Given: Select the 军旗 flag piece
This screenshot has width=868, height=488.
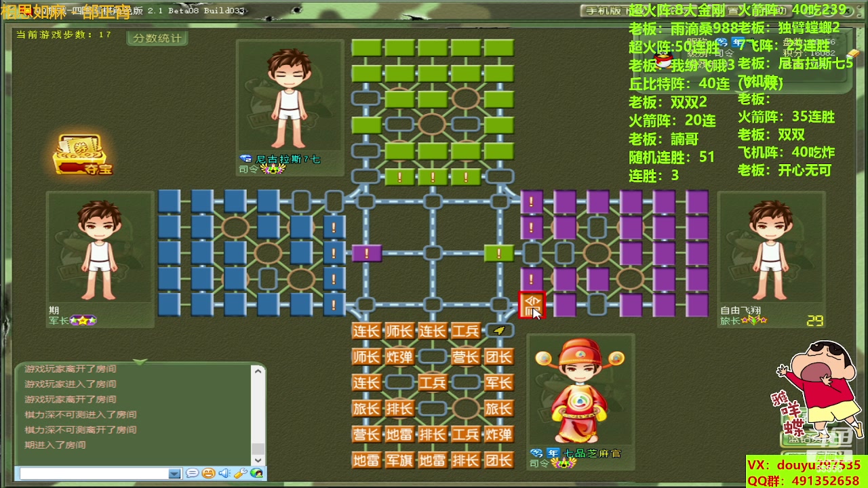Looking at the screenshot, I should (399, 460).
